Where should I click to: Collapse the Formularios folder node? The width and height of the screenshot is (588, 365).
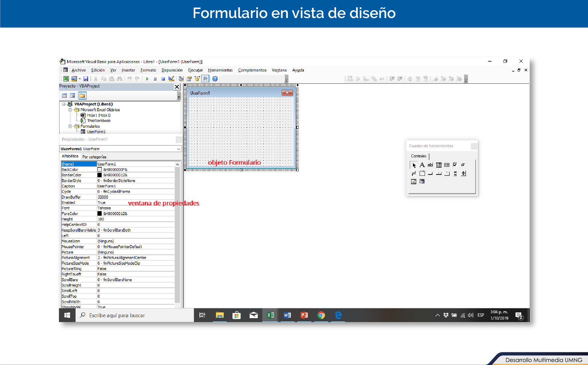[70, 126]
